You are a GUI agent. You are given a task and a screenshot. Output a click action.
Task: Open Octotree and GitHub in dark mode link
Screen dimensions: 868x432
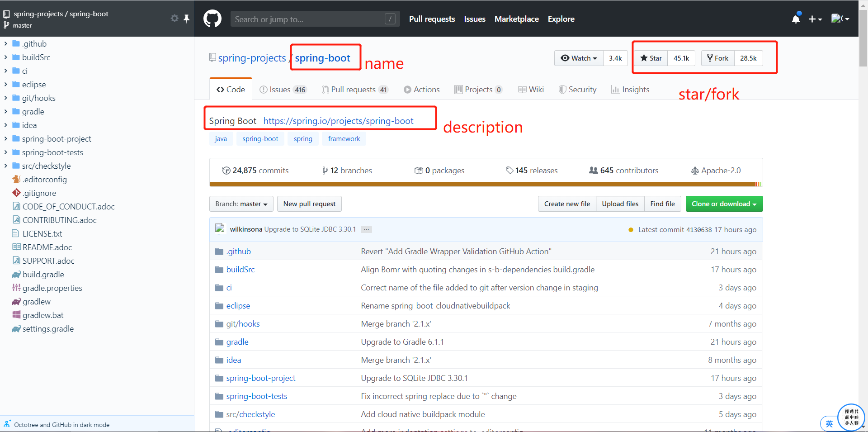point(61,425)
